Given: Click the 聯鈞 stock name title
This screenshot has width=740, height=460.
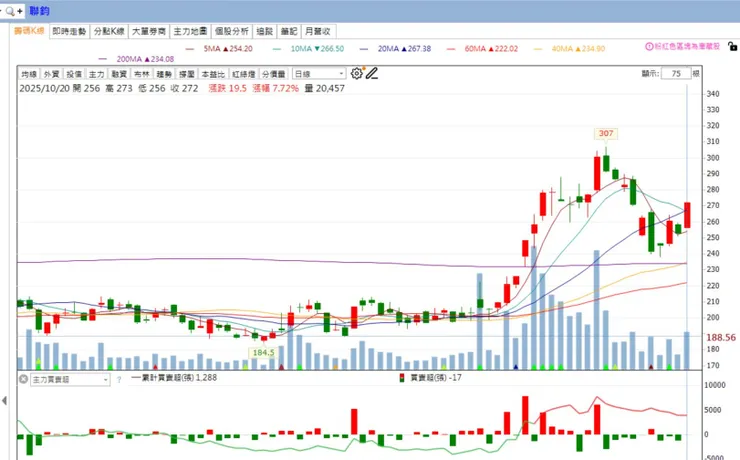Looking at the screenshot, I should coord(39,11).
